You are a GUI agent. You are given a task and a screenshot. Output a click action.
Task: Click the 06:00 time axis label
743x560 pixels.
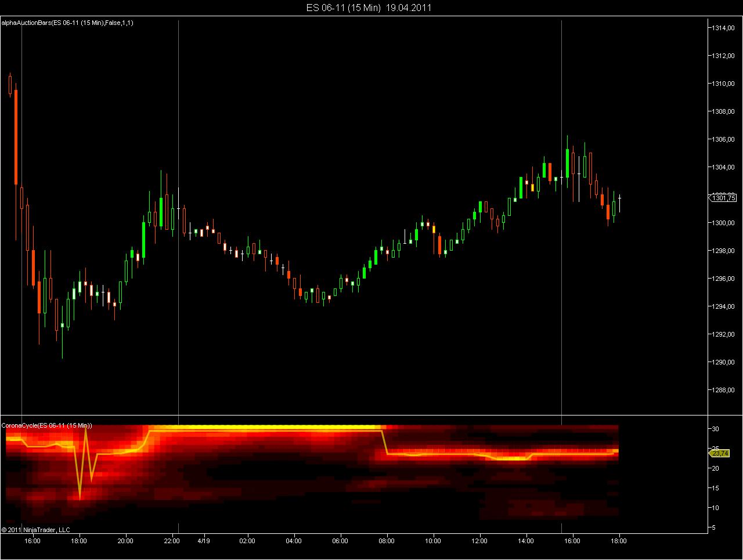click(x=340, y=541)
